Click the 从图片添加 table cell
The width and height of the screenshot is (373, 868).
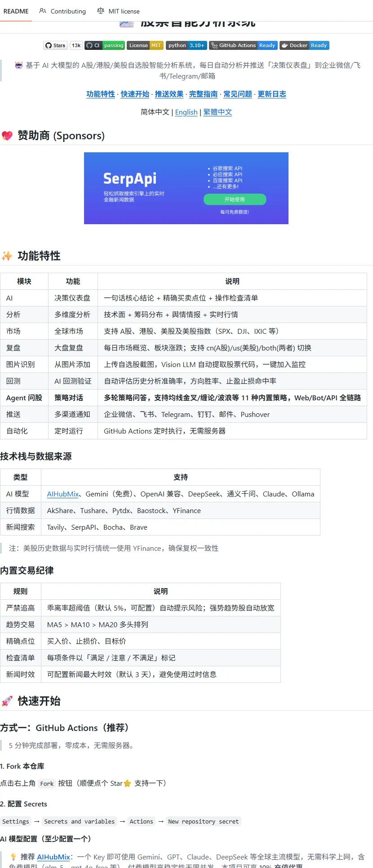click(x=73, y=364)
